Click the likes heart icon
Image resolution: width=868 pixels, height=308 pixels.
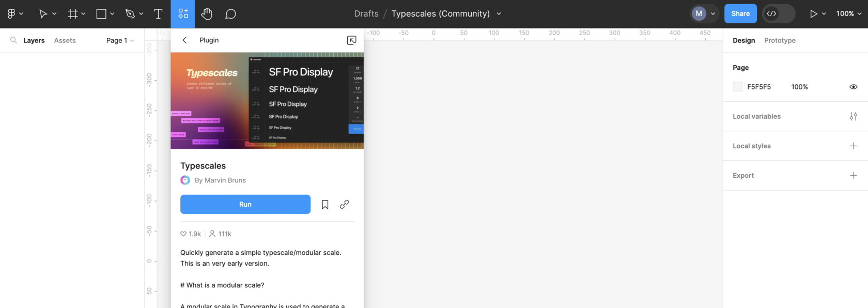pos(183,234)
